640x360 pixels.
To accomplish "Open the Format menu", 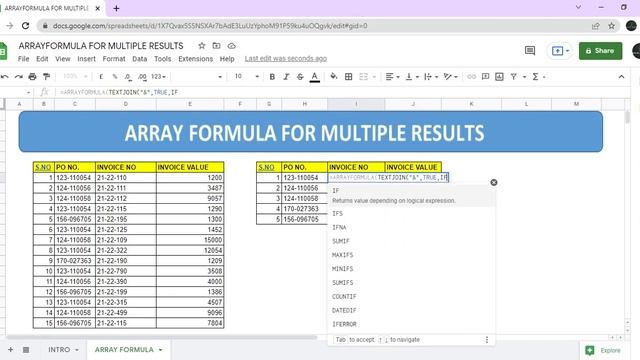I will click(x=114, y=59).
